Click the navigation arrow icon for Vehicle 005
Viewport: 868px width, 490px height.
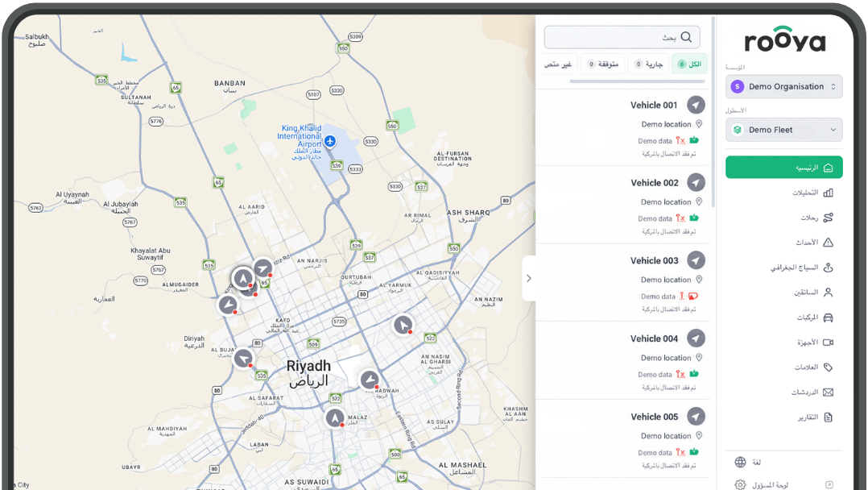pyautogui.click(x=696, y=417)
